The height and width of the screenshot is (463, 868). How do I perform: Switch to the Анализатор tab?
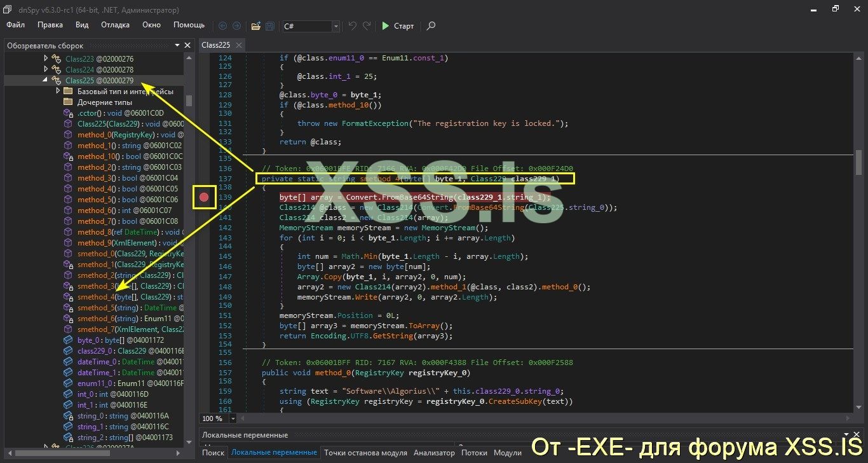(x=434, y=453)
